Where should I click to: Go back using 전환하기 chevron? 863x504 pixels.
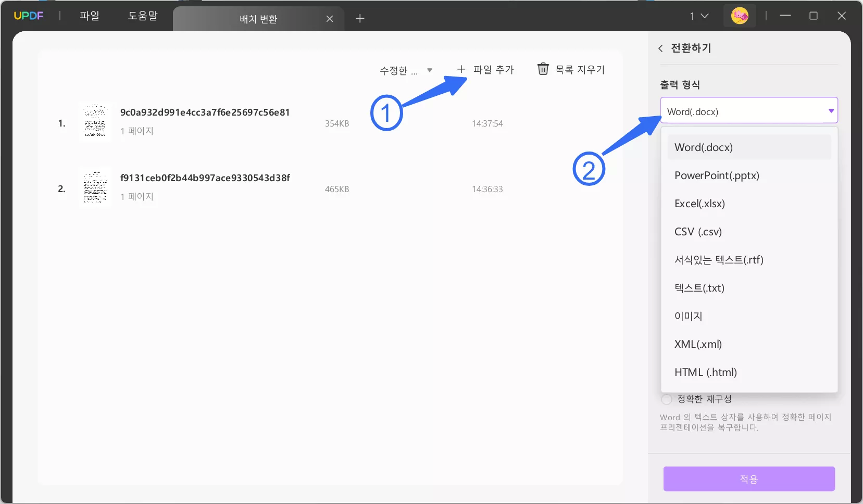660,48
